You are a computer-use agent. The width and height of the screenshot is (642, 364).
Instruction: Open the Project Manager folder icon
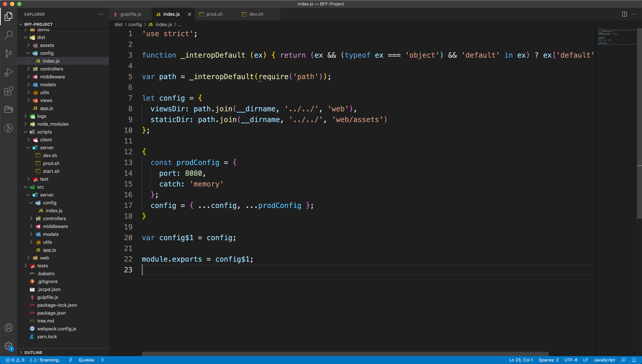8,110
